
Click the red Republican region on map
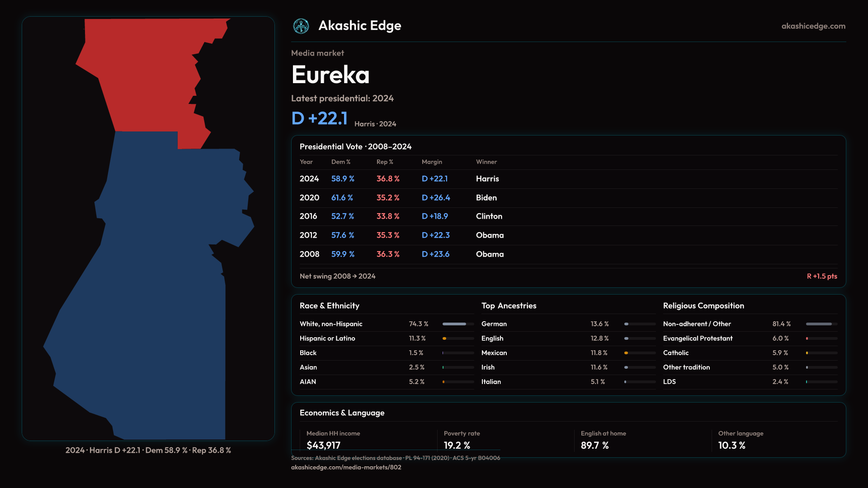point(149,77)
